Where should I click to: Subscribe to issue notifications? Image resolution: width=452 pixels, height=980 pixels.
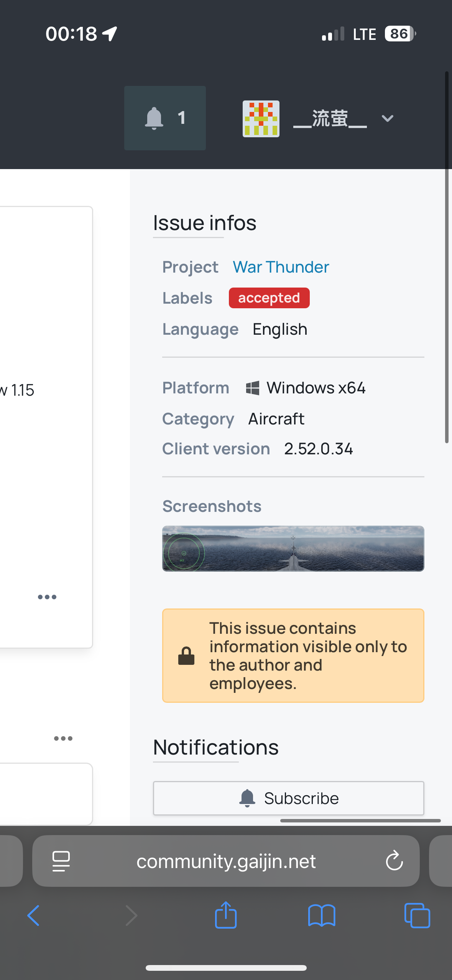[x=288, y=798]
